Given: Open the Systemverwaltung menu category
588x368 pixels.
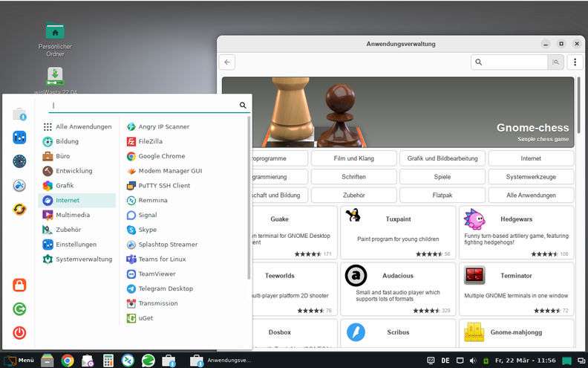Looking at the screenshot, I should click(x=83, y=259).
